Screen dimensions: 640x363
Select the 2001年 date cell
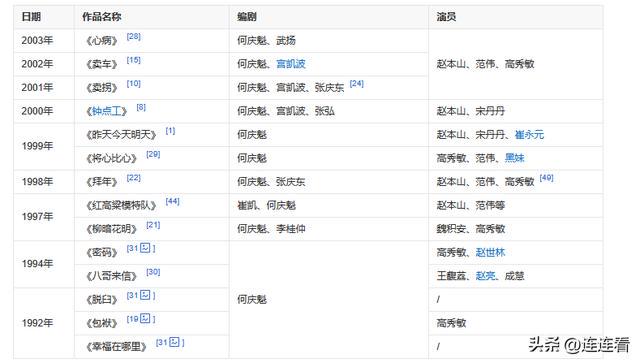pyautogui.click(x=44, y=87)
